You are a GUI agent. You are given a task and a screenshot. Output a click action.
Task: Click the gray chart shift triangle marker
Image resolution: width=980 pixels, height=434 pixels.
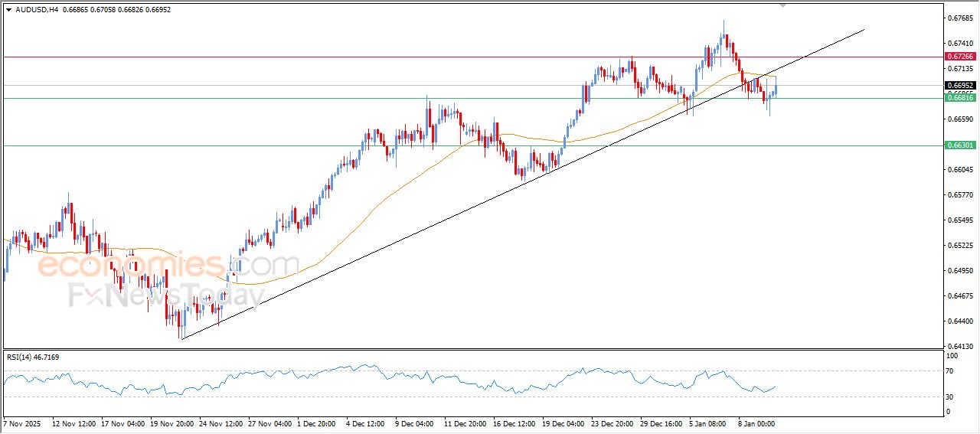tap(782, 5)
